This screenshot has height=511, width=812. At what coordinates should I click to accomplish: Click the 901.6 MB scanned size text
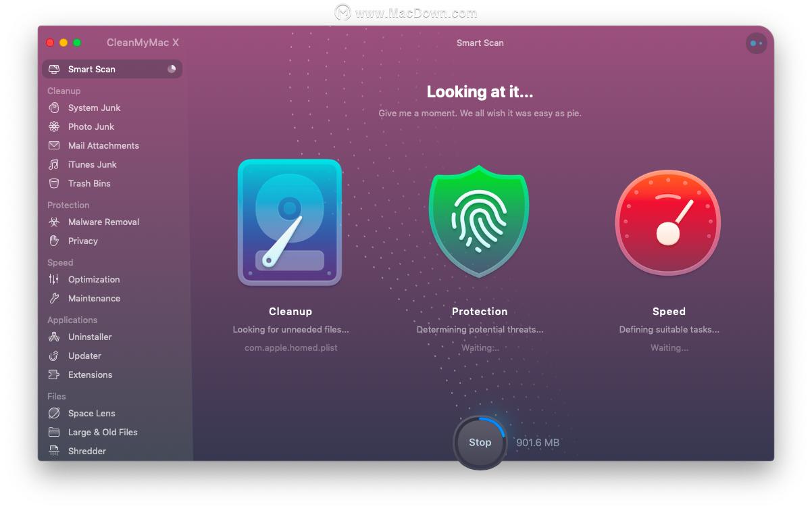pyautogui.click(x=538, y=443)
